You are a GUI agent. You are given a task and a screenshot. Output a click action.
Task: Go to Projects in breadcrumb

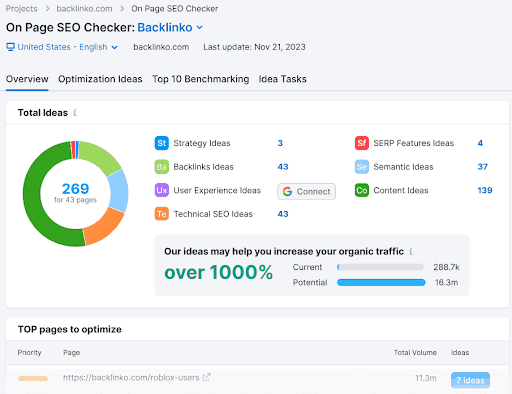(x=22, y=9)
